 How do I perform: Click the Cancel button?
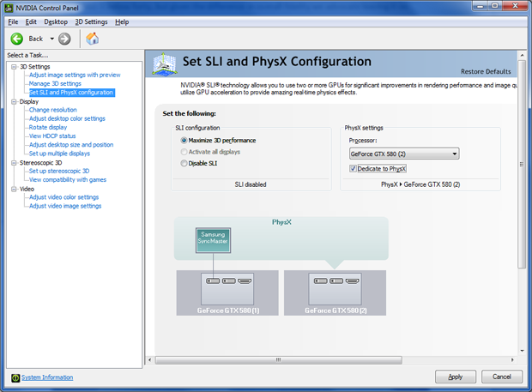click(502, 377)
